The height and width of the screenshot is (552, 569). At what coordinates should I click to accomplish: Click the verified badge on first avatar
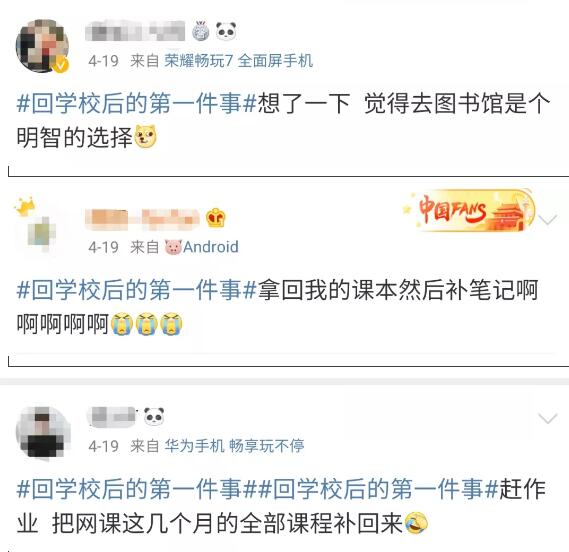(61, 65)
